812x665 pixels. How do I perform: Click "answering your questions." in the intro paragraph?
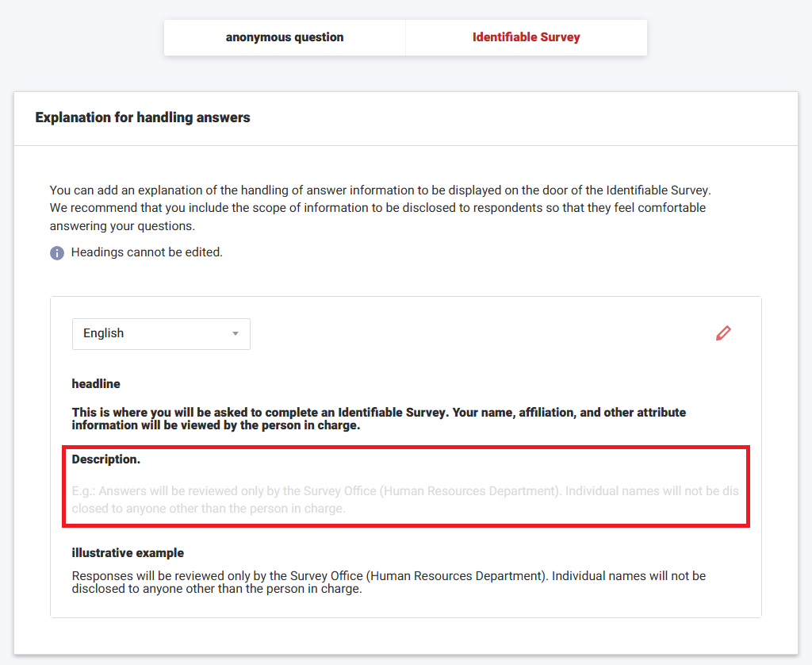click(122, 226)
